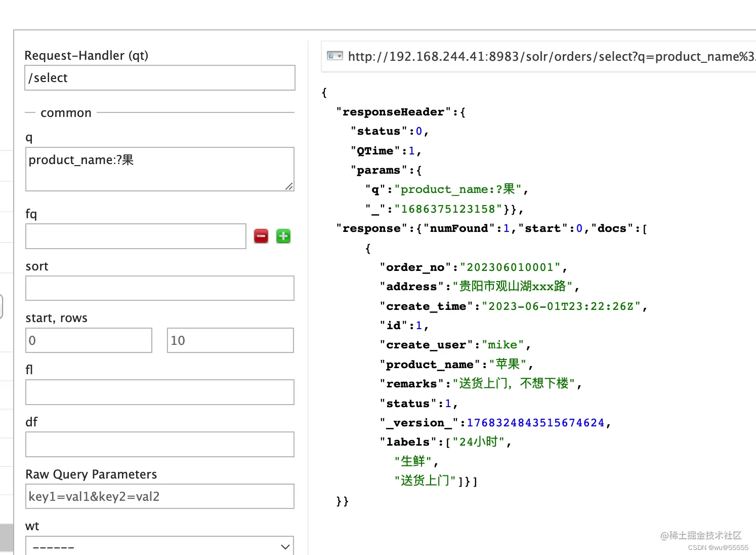The image size is (756, 555).
Task: Click the Raw Query Parameters input
Action: 159,496
